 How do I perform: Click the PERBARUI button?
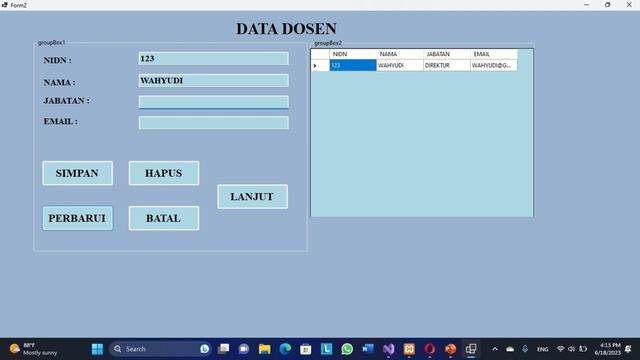(x=78, y=218)
